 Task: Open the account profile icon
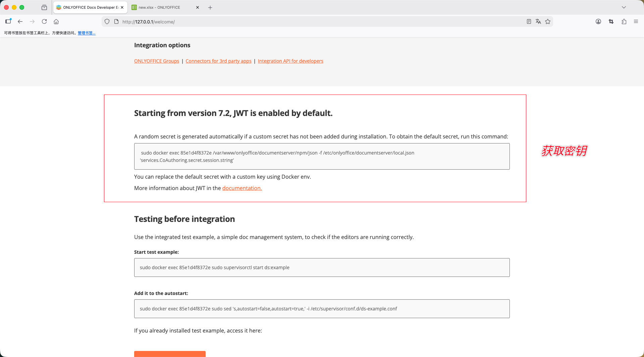coord(598,21)
